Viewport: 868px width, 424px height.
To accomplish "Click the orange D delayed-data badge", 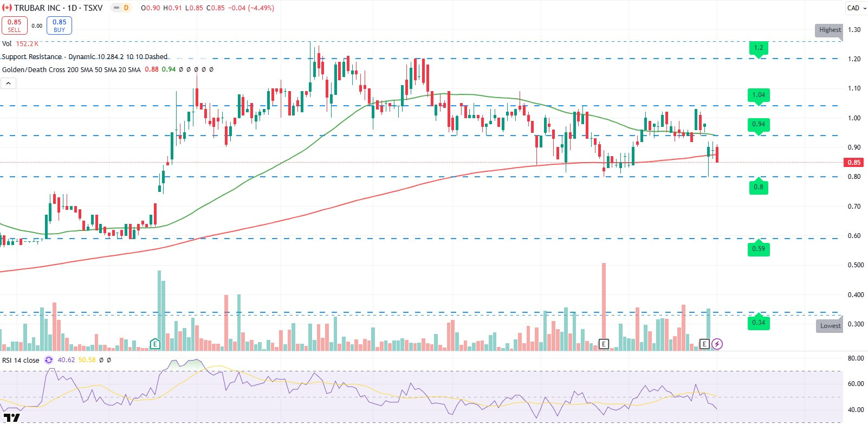I will pyautogui.click(x=126, y=8).
